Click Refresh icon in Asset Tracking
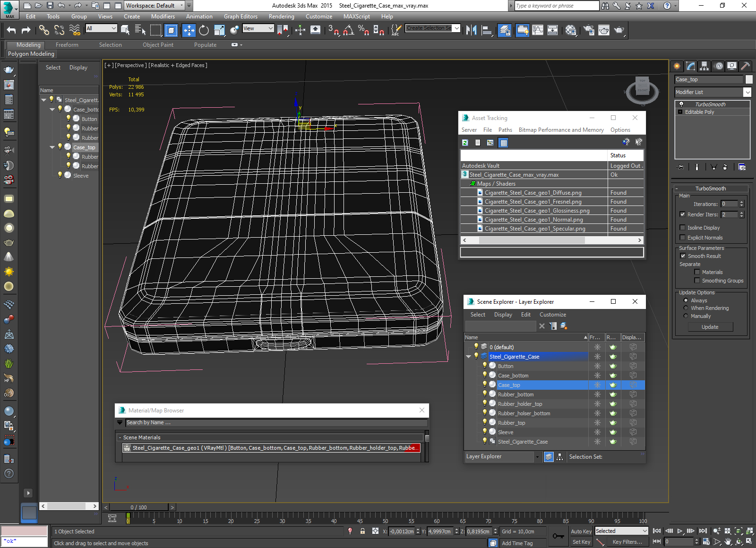 pos(465,143)
